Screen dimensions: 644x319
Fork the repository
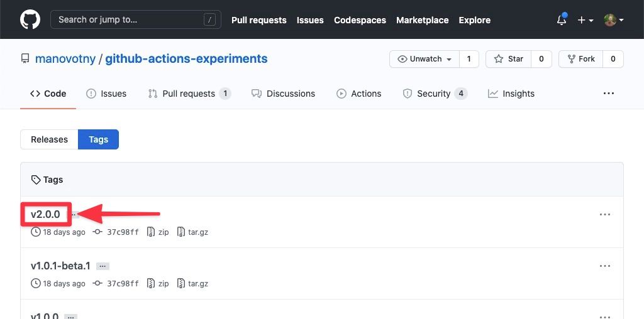pyautogui.click(x=580, y=59)
